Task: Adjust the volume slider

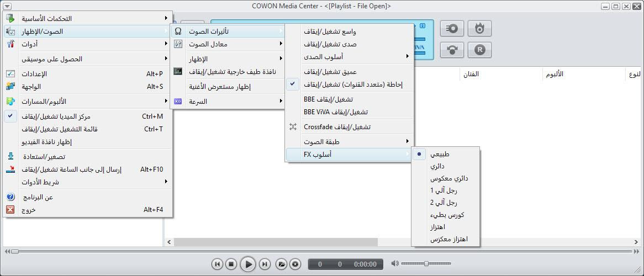Action: coord(426,263)
